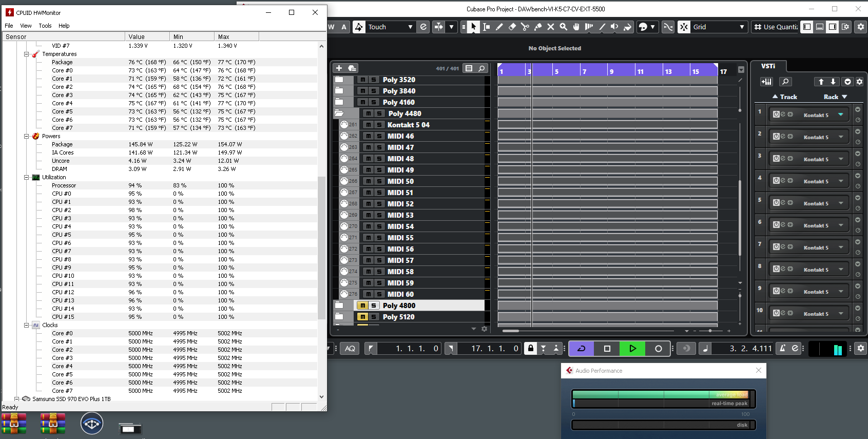Select the Draw pencil tool
Viewport: 868px width, 439px height.
pyautogui.click(x=499, y=27)
